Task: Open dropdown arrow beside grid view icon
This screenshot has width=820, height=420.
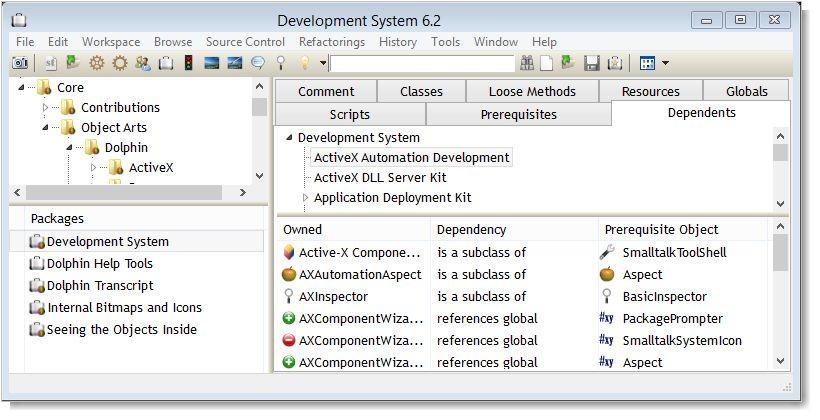Action: tap(665, 63)
